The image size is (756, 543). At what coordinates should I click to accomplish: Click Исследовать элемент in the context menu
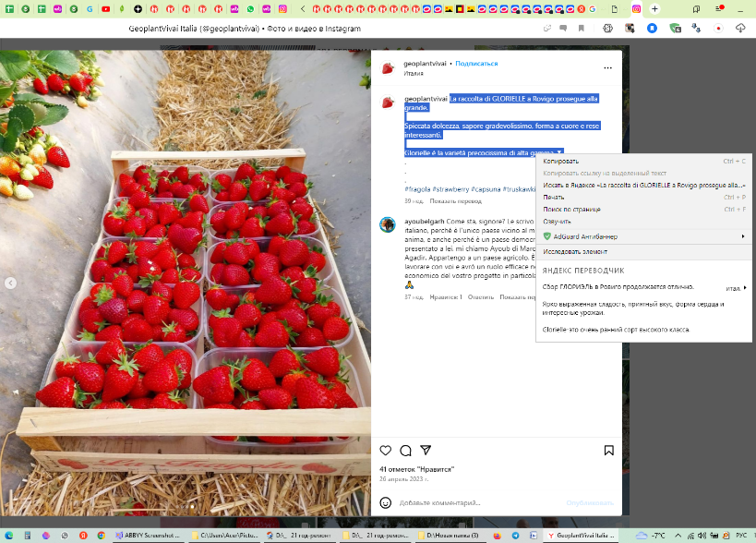[575, 251]
